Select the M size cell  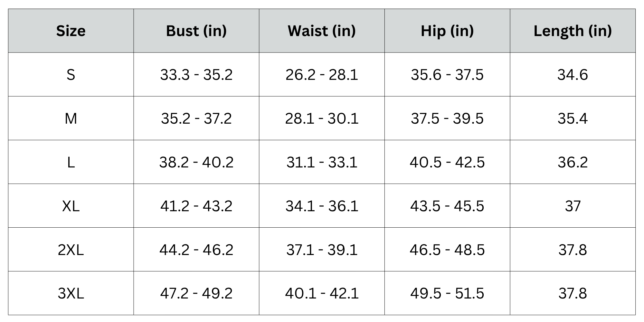71,118
